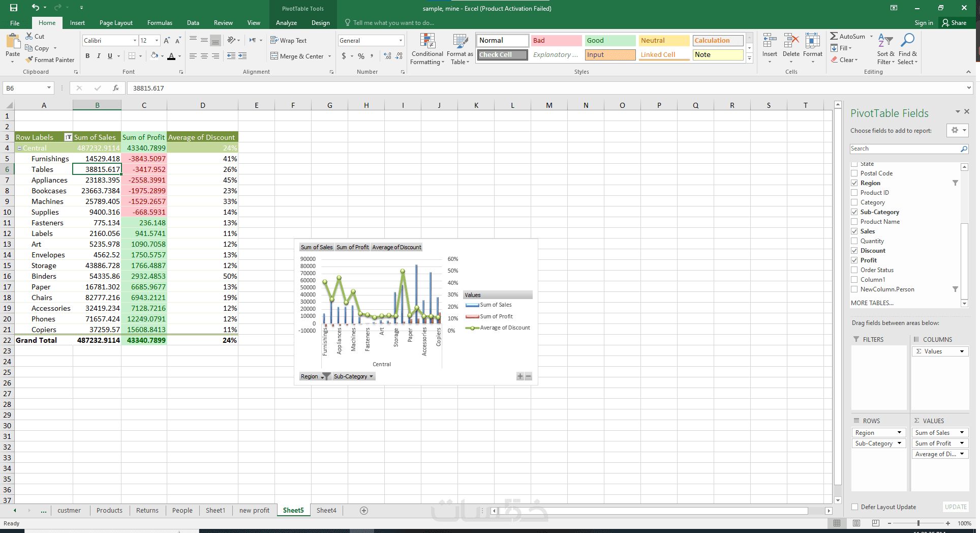The height and width of the screenshot is (533, 980).
Task: Enable Defer Layout Update checkbox
Action: [x=855, y=507]
